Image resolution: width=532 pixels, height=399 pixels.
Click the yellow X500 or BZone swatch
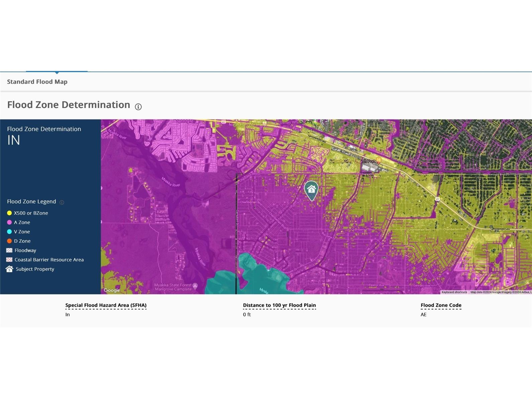click(9, 213)
